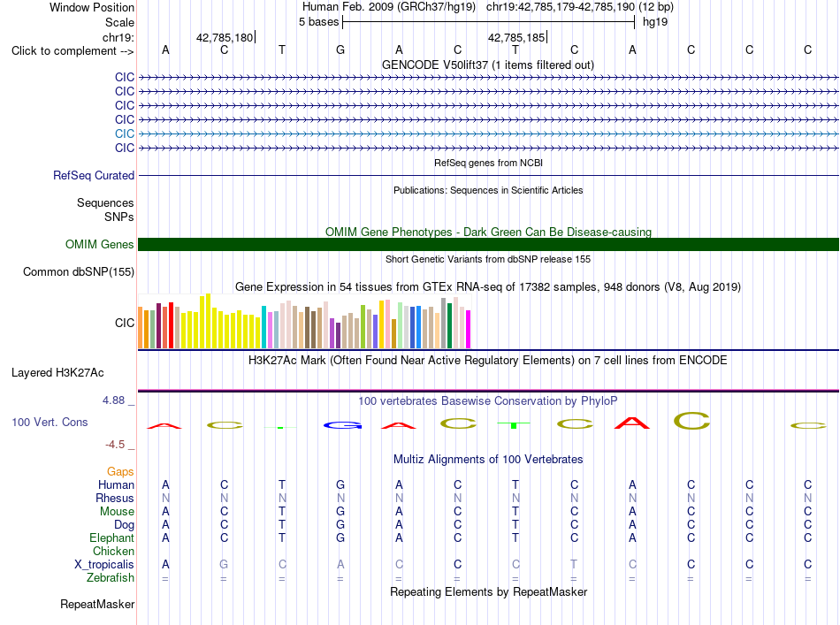Open '100 vertebrates Basewise Conservation by PhyloP' title
The width and height of the screenshot is (840, 625).
(x=488, y=401)
